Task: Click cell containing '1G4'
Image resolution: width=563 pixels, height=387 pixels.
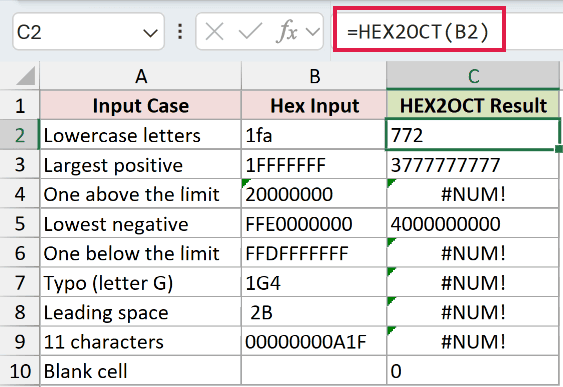Action: pos(314,283)
